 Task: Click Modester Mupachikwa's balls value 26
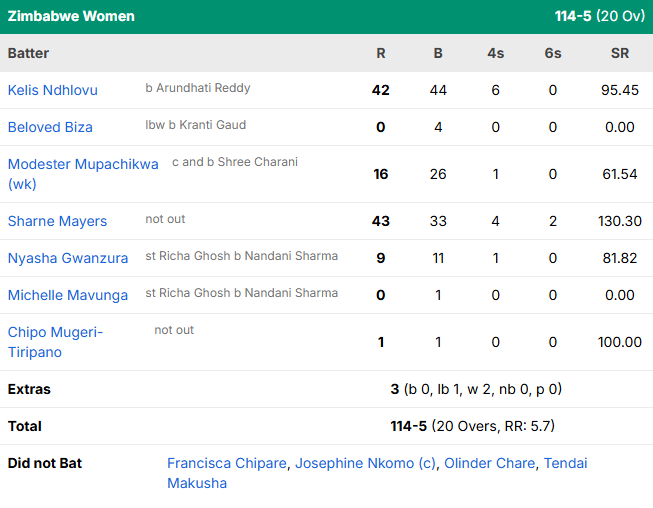coord(438,174)
